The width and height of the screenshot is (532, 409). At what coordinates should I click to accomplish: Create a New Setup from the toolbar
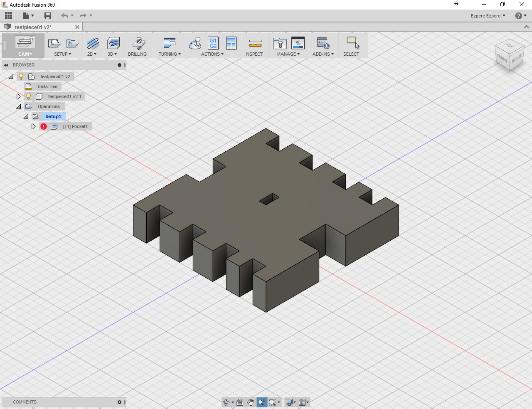coord(54,43)
